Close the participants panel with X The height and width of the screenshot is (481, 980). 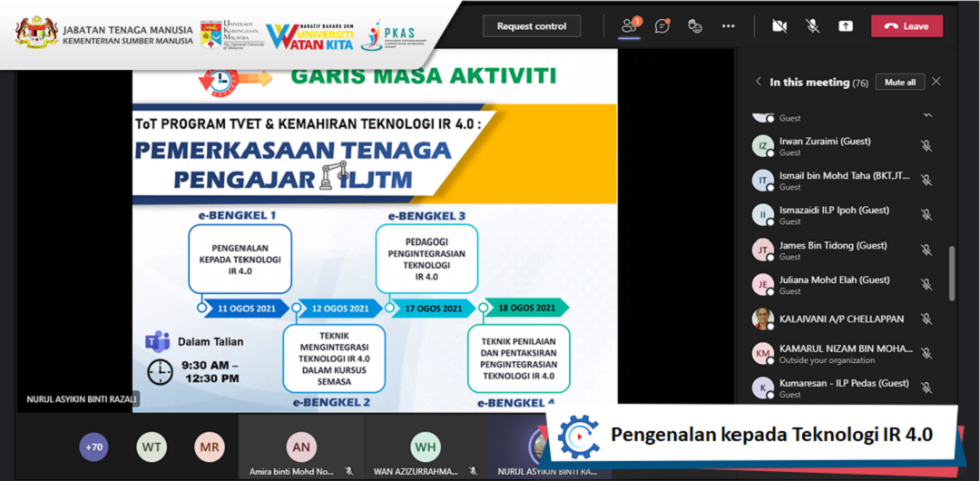tap(936, 82)
